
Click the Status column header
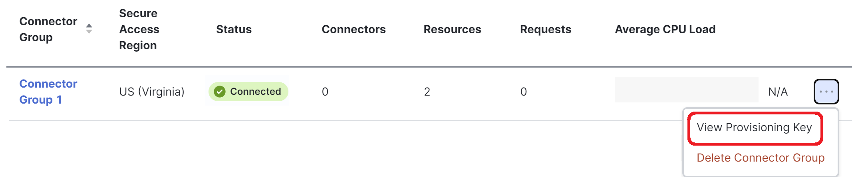(x=234, y=29)
